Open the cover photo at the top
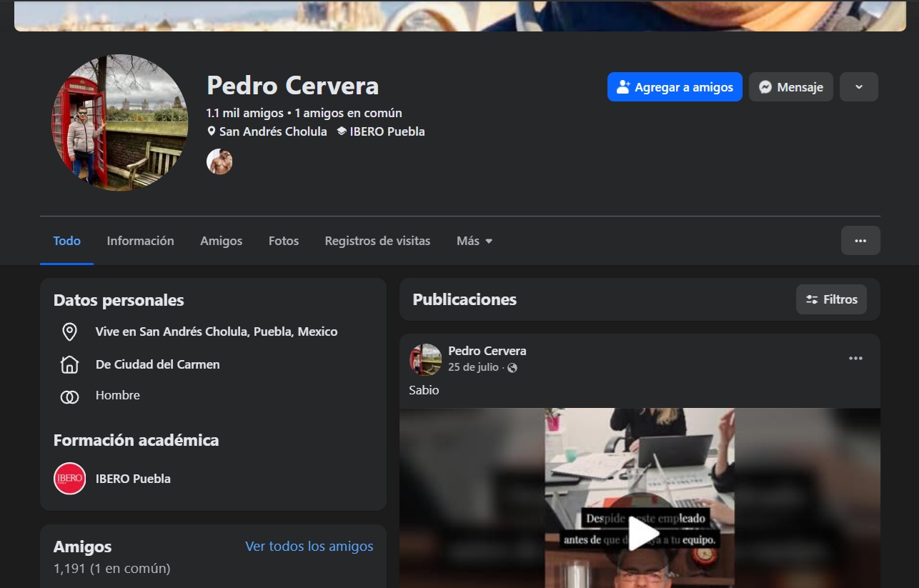 pos(460,15)
